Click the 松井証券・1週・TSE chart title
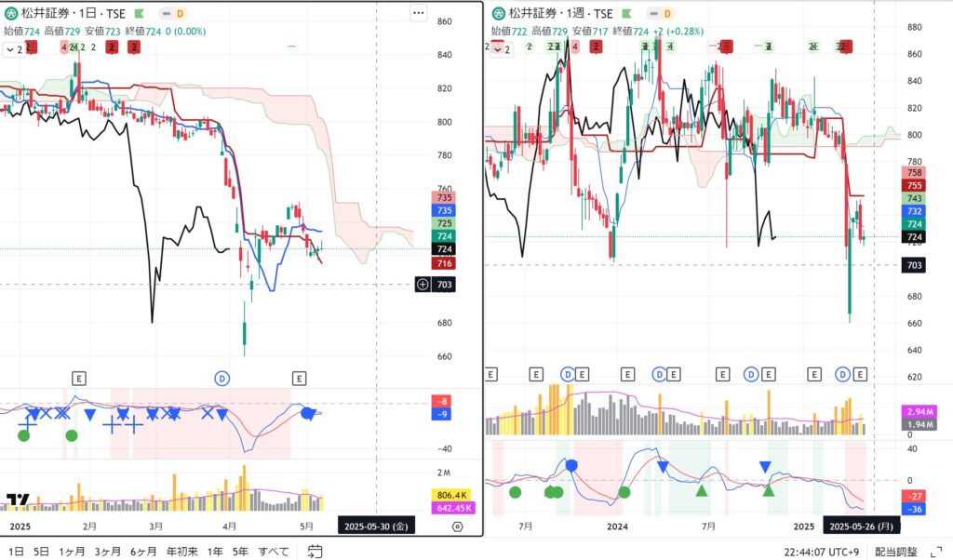 (x=561, y=13)
